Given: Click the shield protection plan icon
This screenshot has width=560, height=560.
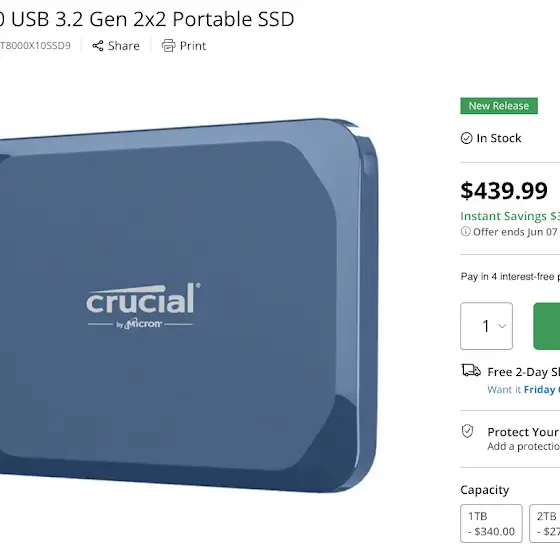Looking at the screenshot, I should pyautogui.click(x=468, y=431).
